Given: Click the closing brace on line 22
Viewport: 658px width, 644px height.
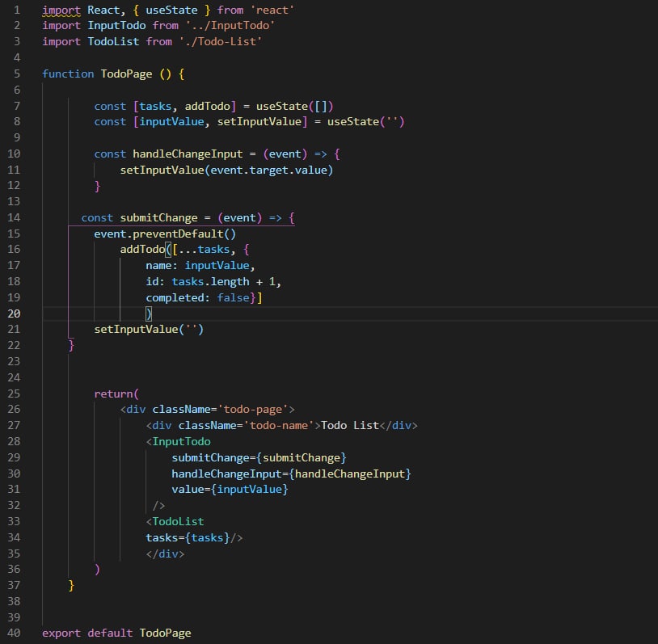Looking at the screenshot, I should coord(71,345).
